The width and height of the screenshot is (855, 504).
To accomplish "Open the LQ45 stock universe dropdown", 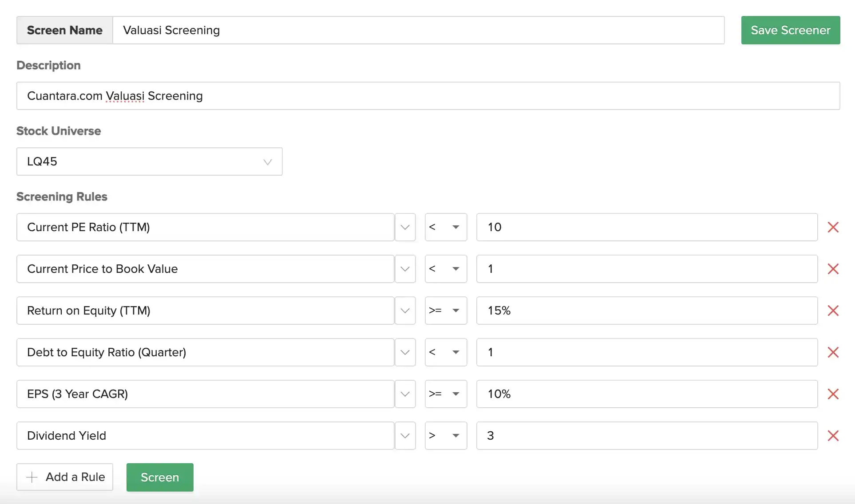I will pyautogui.click(x=149, y=161).
